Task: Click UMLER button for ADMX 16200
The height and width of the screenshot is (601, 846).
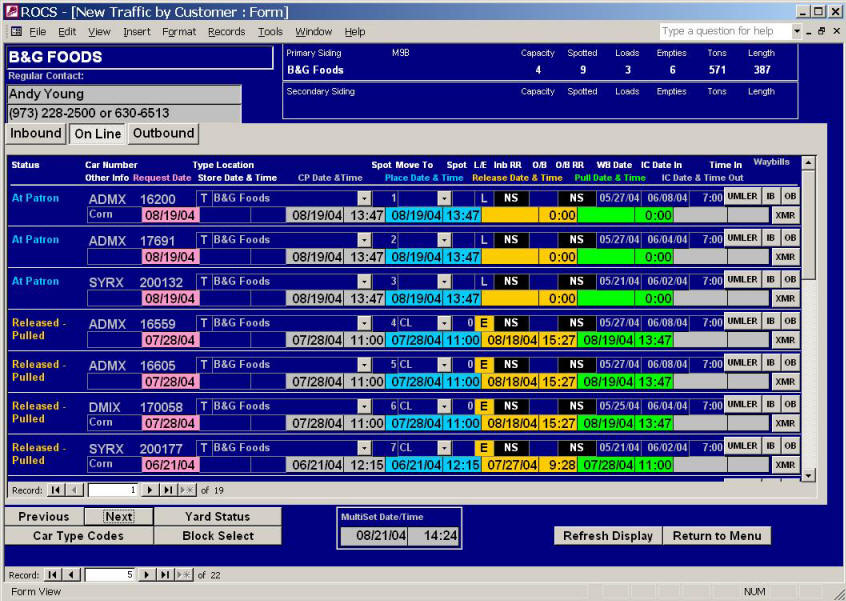Action: (742, 196)
